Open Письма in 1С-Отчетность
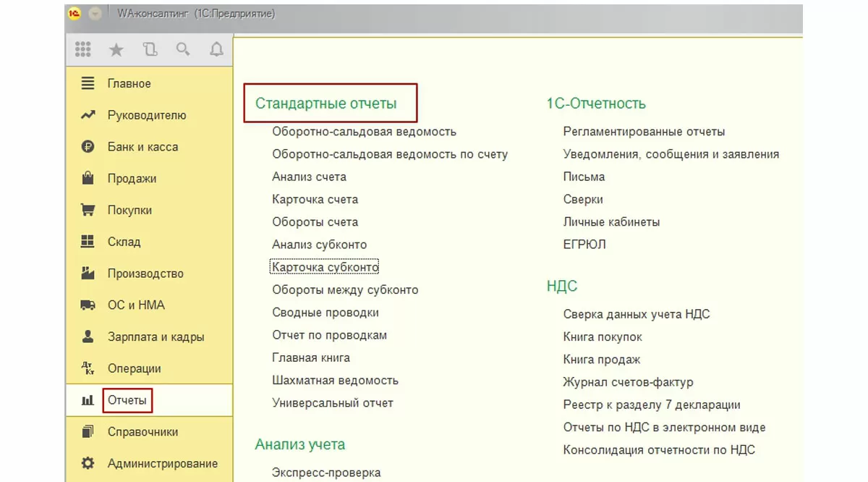Viewport: 868px width, 482px height. (x=584, y=177)
